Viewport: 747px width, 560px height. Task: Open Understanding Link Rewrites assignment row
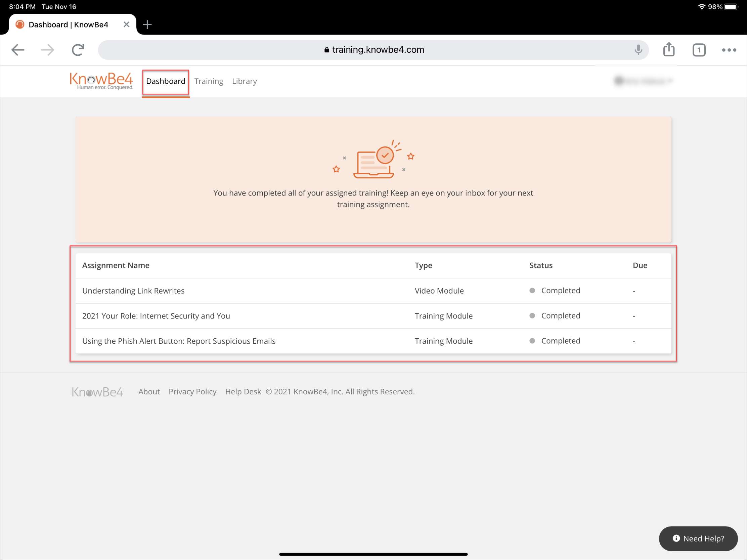click(133, 291)
